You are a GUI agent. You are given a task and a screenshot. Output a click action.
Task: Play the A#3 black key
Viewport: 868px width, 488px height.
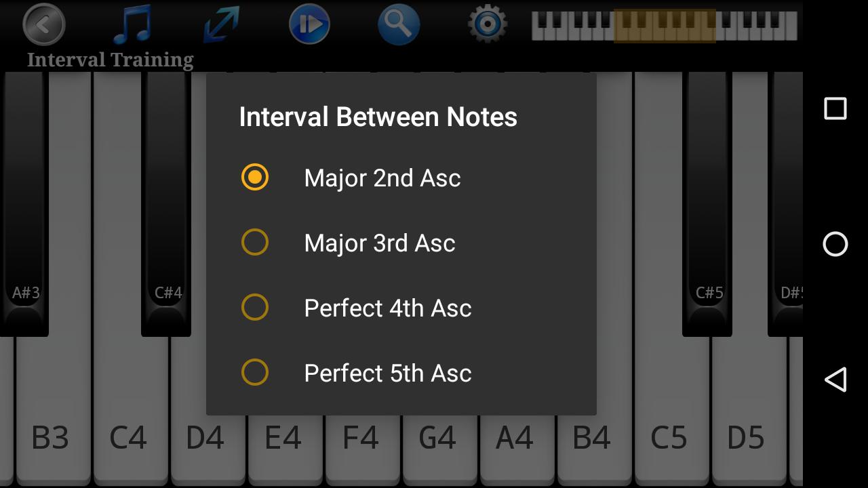click(24, 203)
